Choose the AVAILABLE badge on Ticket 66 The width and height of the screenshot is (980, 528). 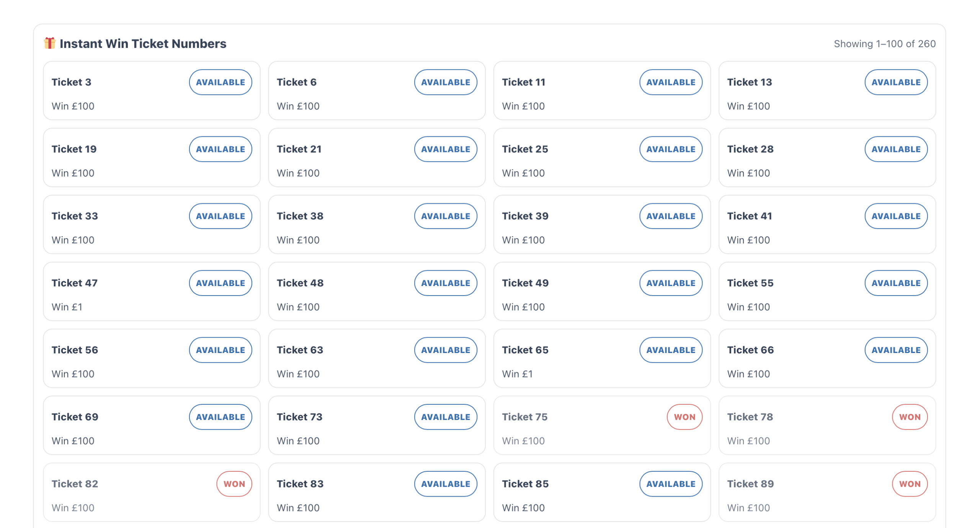pos(896,350)
